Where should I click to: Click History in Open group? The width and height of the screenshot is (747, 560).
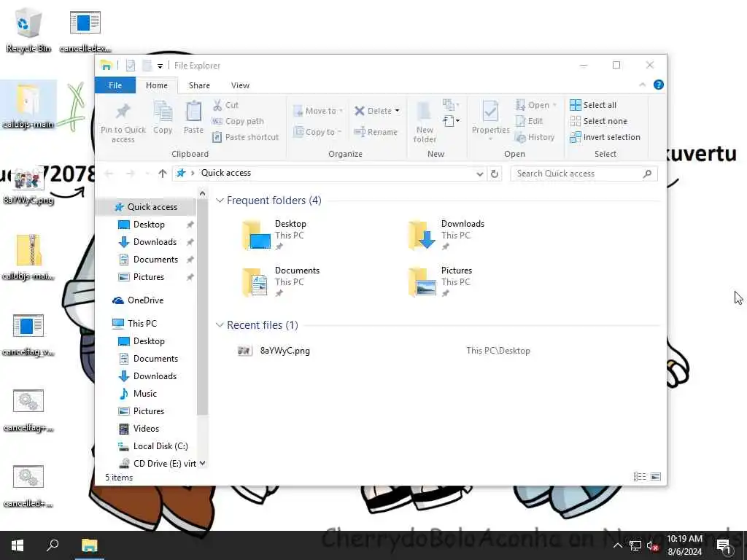point(535,137)
